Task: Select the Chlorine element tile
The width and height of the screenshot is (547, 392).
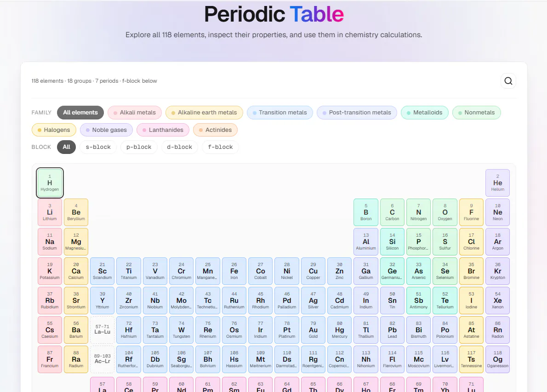Action: [x=471, y=242]
